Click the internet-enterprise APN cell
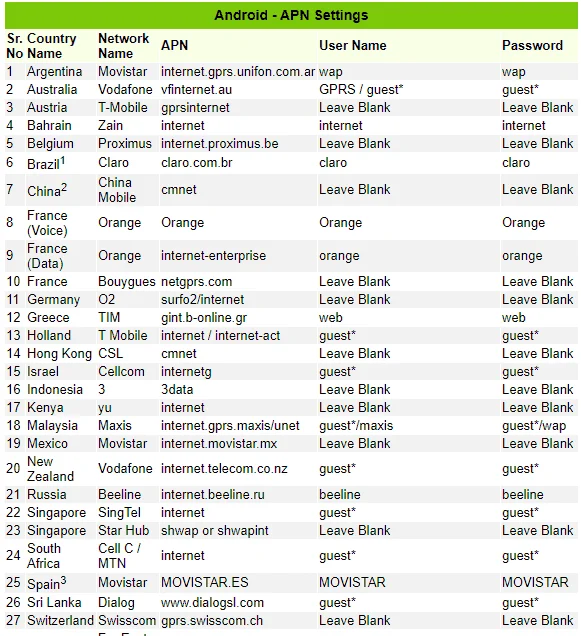 pos(213,256)
